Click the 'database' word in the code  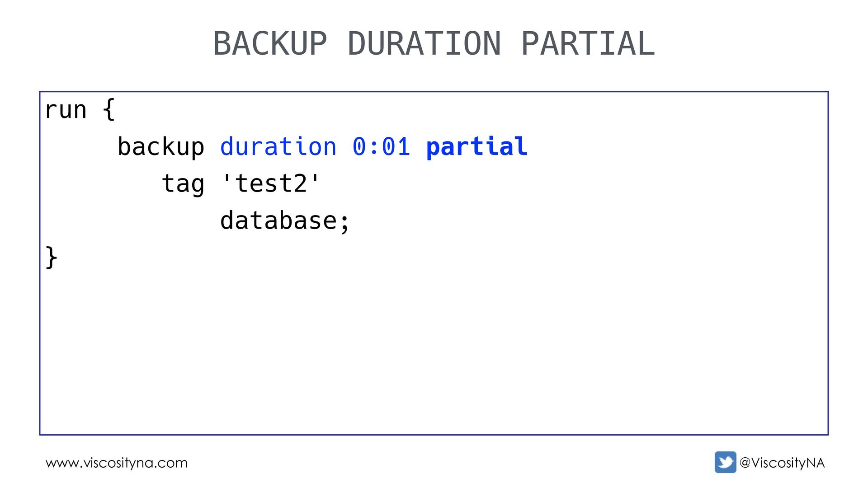pyautogui.click(x=278, y=221)
